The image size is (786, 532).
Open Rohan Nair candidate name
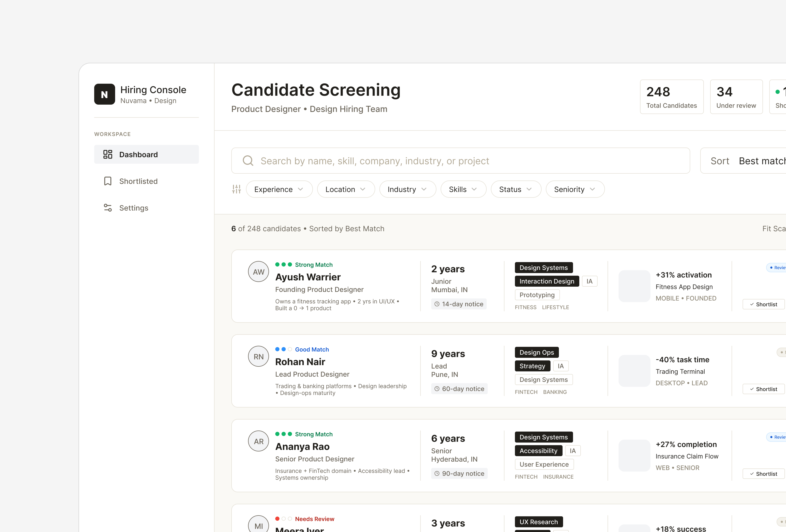click(x=300, y=362)
